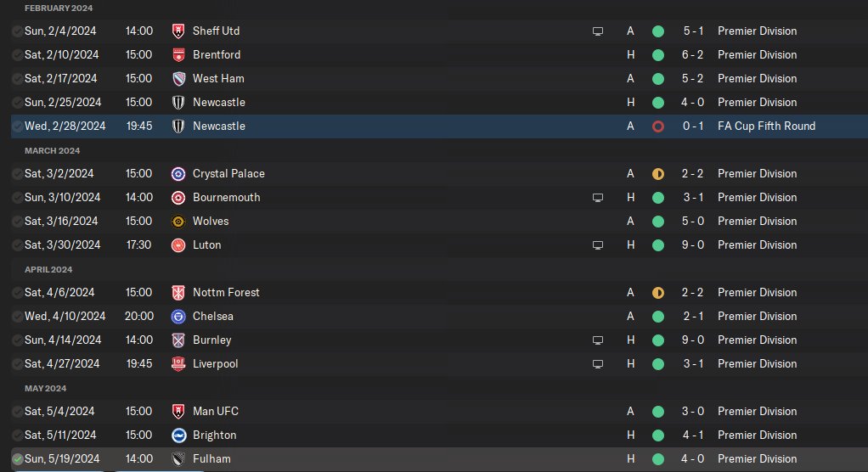
Task: Toggle the checkmark for Fulham fixture
Action: coord(18,459)
